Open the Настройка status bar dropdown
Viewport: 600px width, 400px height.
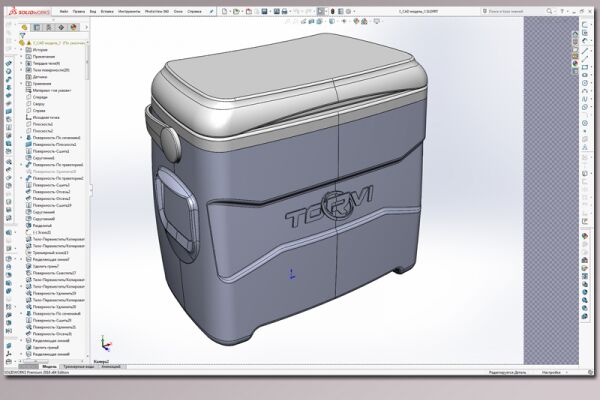[x=554, y=372]
